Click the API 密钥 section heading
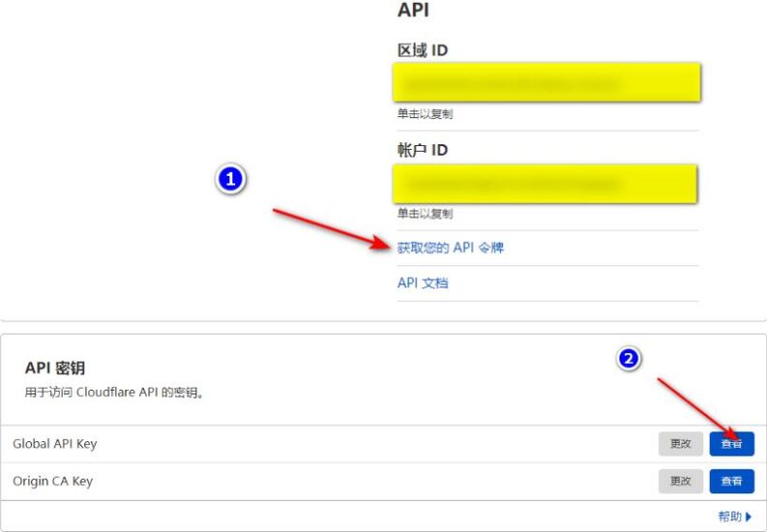 [x=55, y=369]
